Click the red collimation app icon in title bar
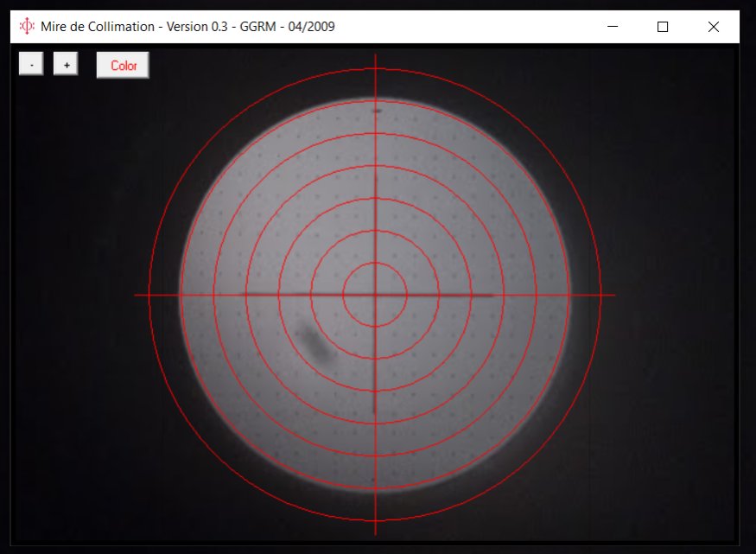The image size is (756, 554). [x=27, y=27]
